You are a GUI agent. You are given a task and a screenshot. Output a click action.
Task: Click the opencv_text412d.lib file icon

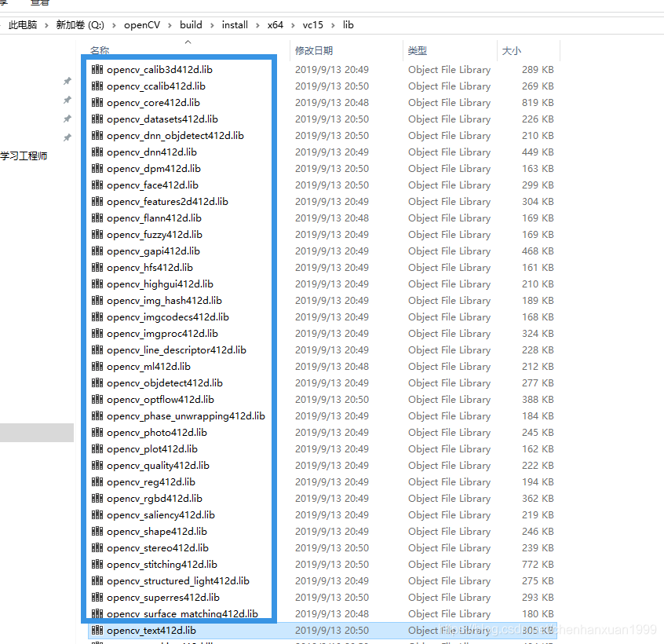coord(97,631)
